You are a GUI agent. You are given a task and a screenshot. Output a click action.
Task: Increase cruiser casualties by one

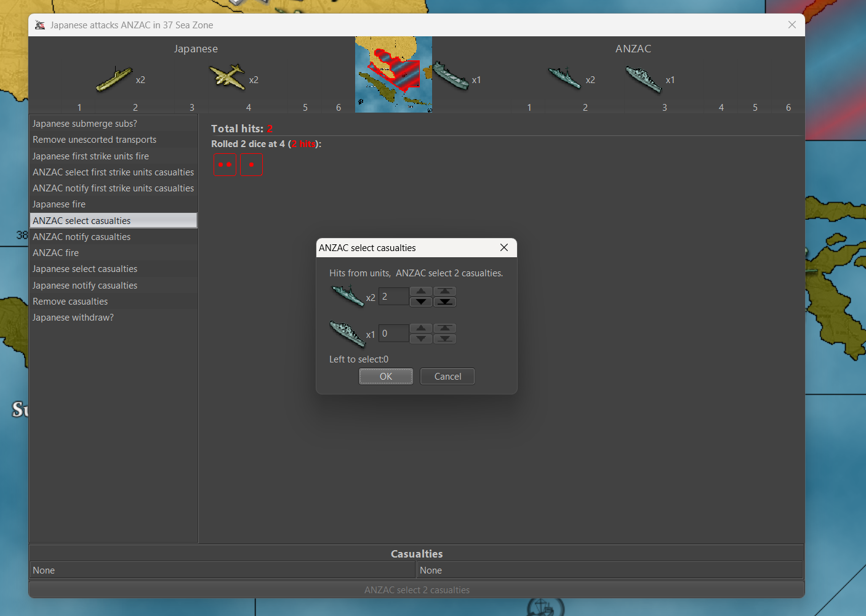(421, 328)
